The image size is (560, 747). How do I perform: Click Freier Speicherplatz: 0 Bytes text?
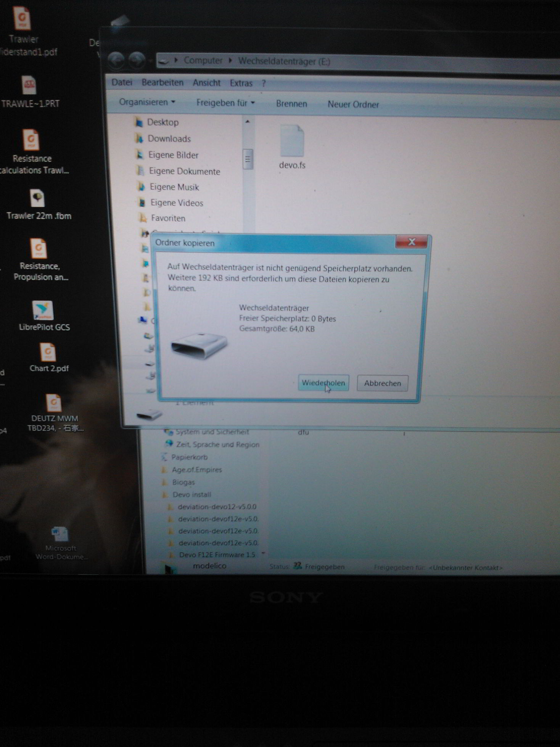click(x=287, y=318)
